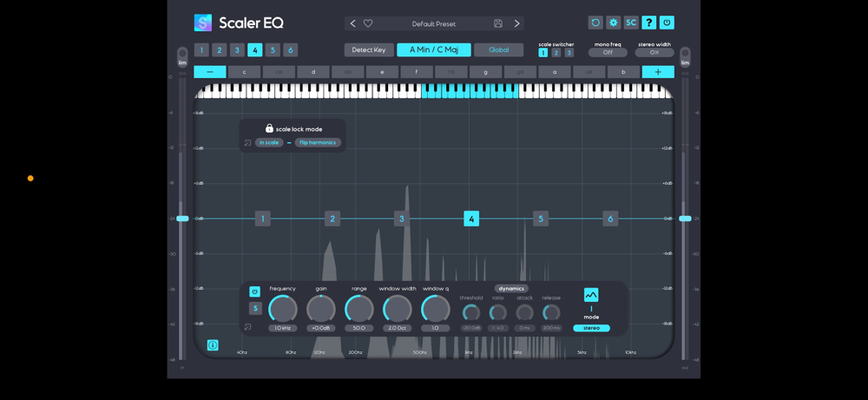Save the preset with the floppy disk icon
Viewport: 868px width, 400px height.
(x=498, y=23)
